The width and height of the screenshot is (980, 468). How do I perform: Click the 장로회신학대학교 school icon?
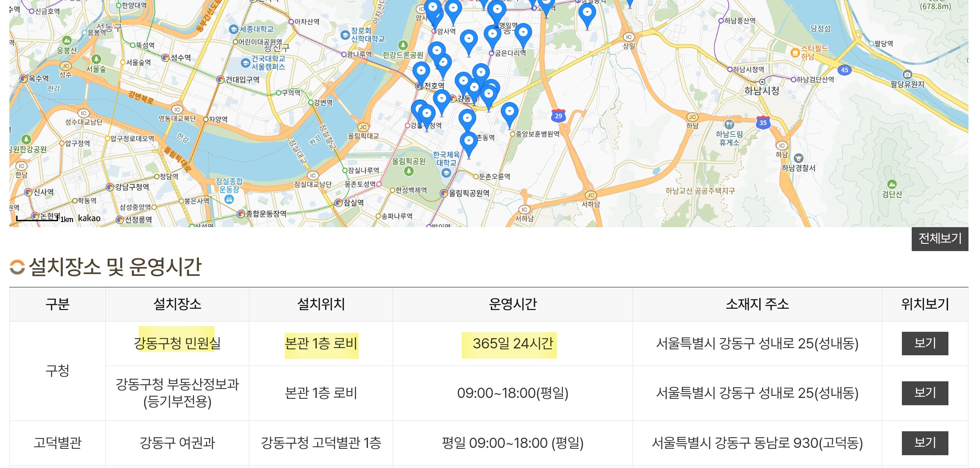click(x=345, y=35)
